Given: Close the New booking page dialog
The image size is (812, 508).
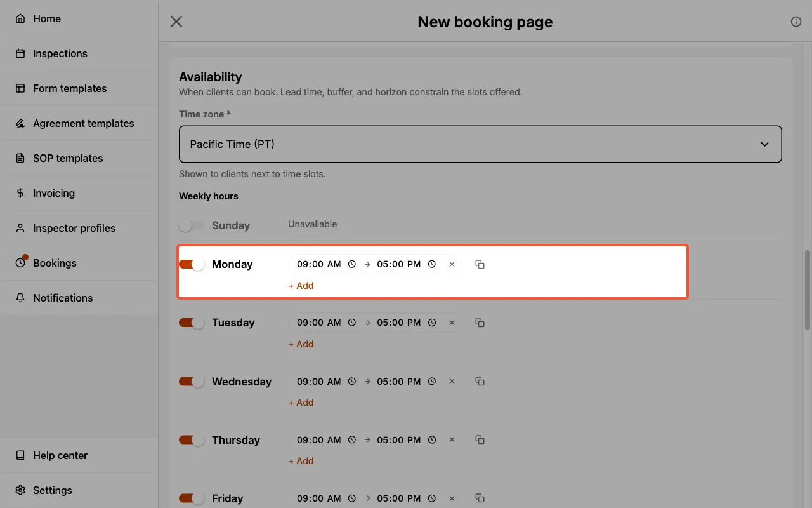Looking at the screenshot, I should (176, 22).
